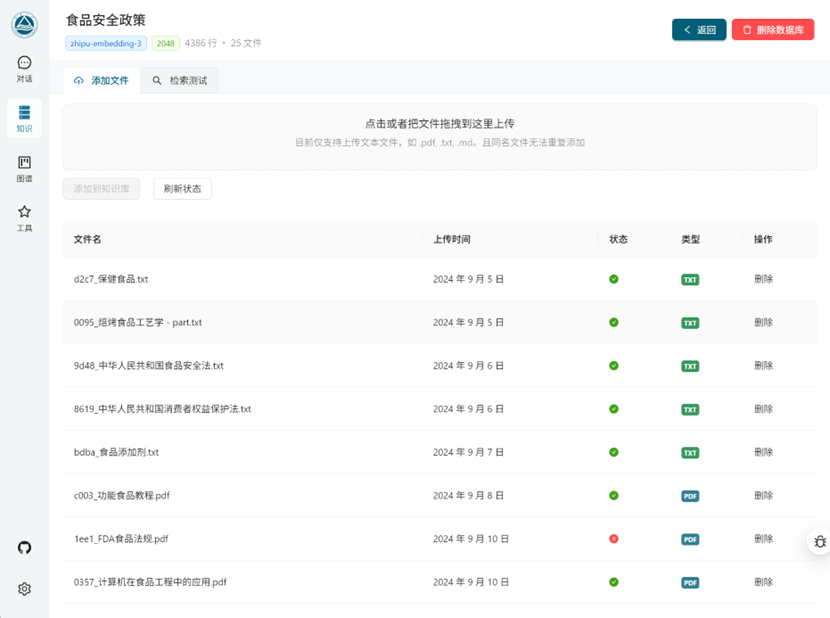Viewport: 830px width, 618px height.
Task: Click the zhipu-embedding-3 tag
Action: (106, 43)
